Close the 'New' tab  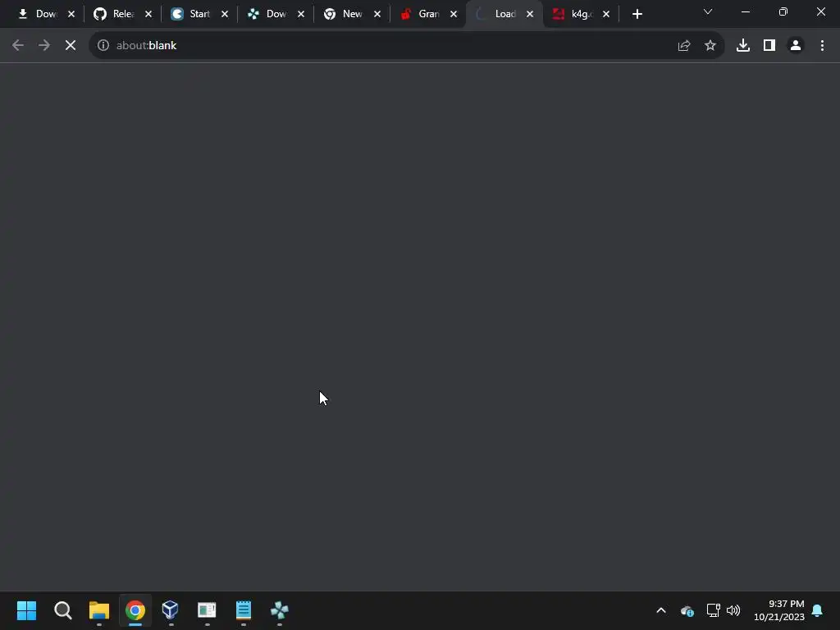coord(377,15)
